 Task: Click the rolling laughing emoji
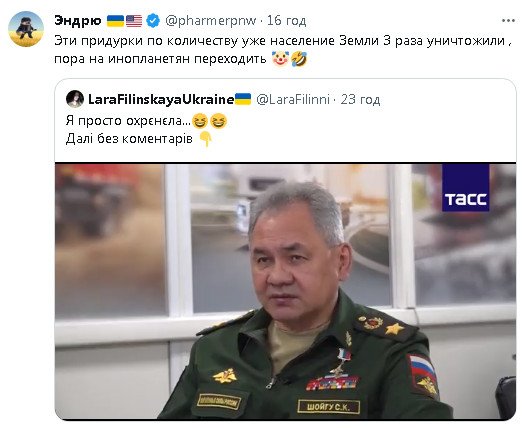click(299, 59)
